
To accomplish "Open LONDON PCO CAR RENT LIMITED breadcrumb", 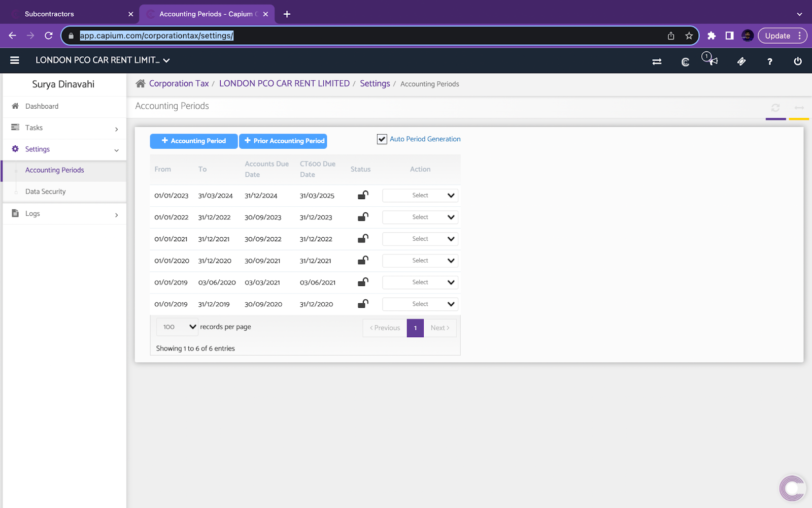I will tap(284, 83).
